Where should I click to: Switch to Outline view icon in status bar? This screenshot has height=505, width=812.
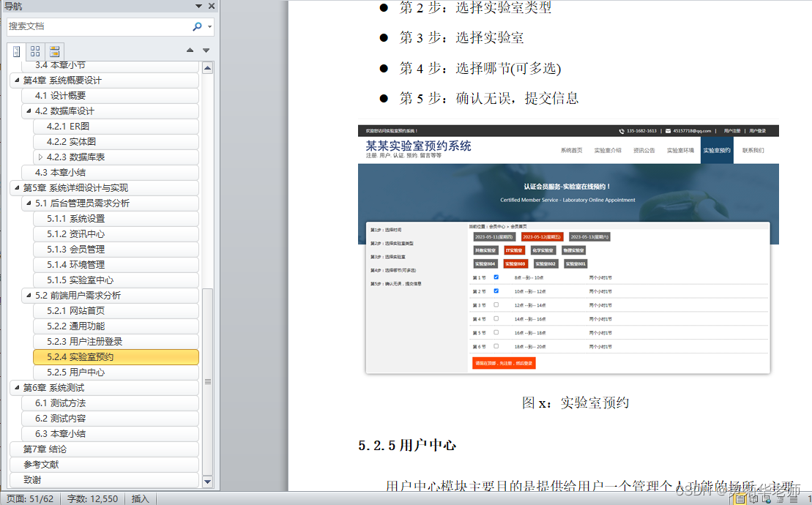pos(779,498)
